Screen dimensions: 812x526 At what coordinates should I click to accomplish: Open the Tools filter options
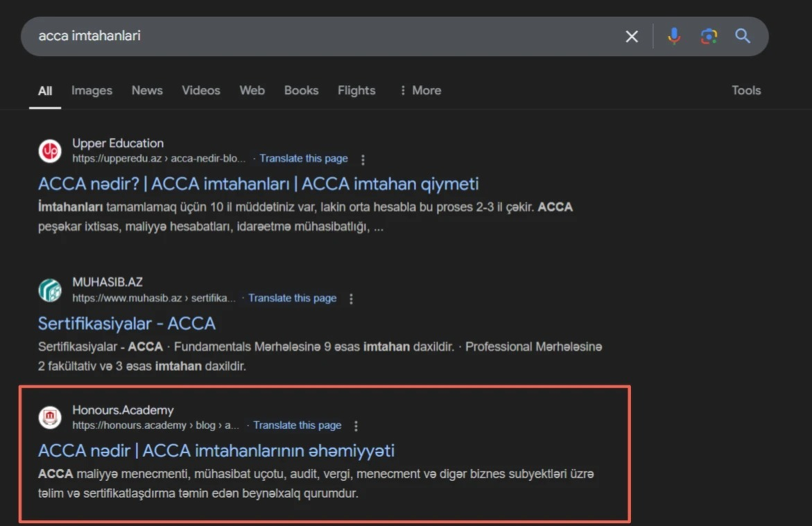click(x=746, y=90)
